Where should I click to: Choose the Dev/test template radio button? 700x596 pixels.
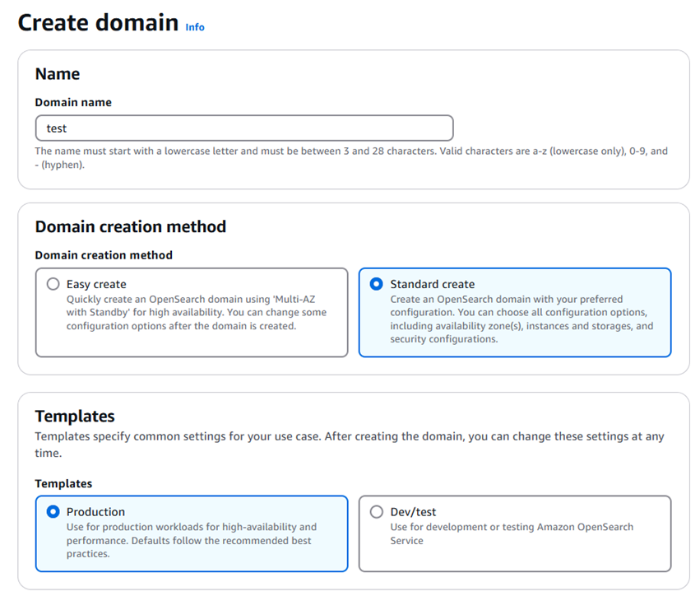[x=377, y=511]
